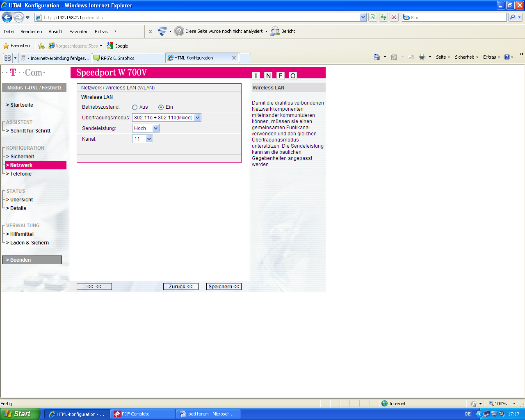Click the Zurück << button

181,287
